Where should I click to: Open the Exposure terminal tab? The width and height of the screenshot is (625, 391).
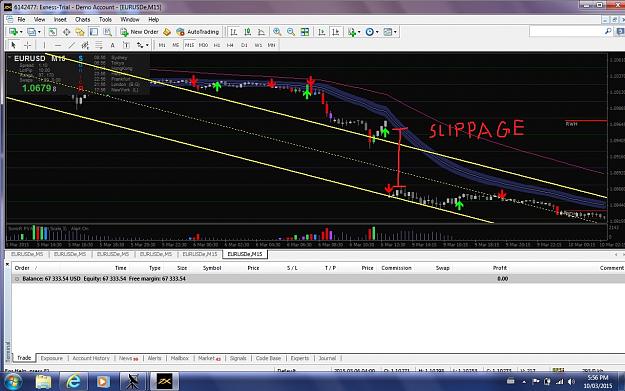click(51, 358)
